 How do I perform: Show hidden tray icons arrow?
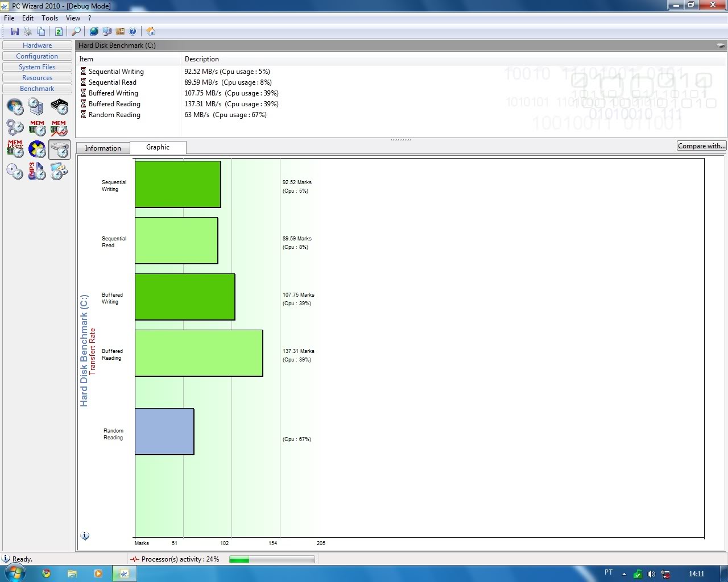click(x=624, y=574)
